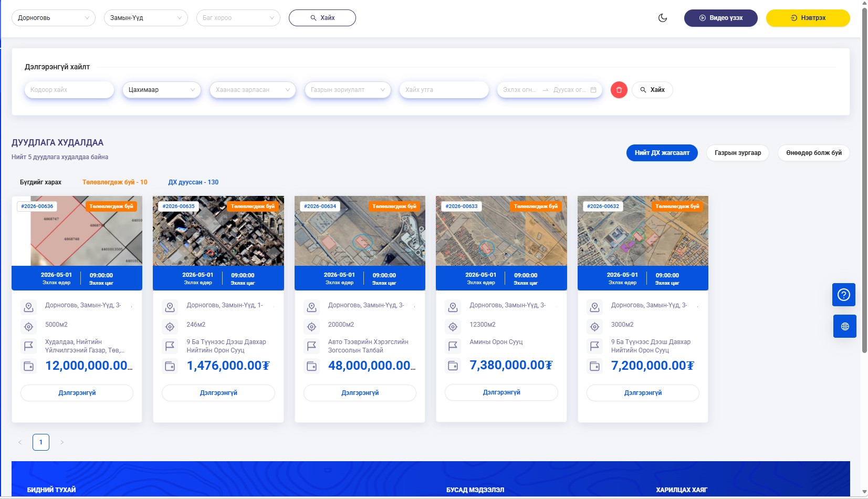Click the Видео үзэх button
The height and width of the screenshot is (499, 868).
tap(720, 18)
